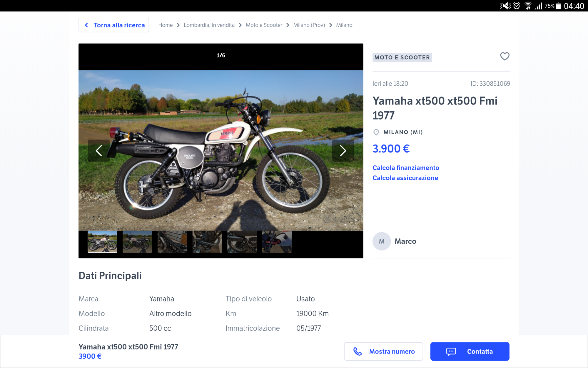Viewport: 588px width, 368px height.
Task: Open Milano (Prov) breadcrumb link
Action: coord(309,25)
